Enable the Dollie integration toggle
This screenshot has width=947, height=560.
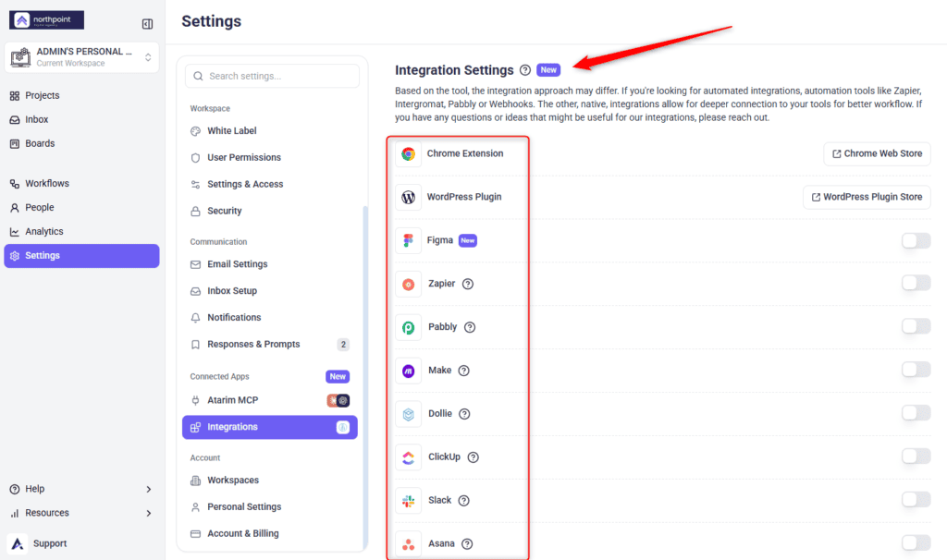(x=916, y=413)
